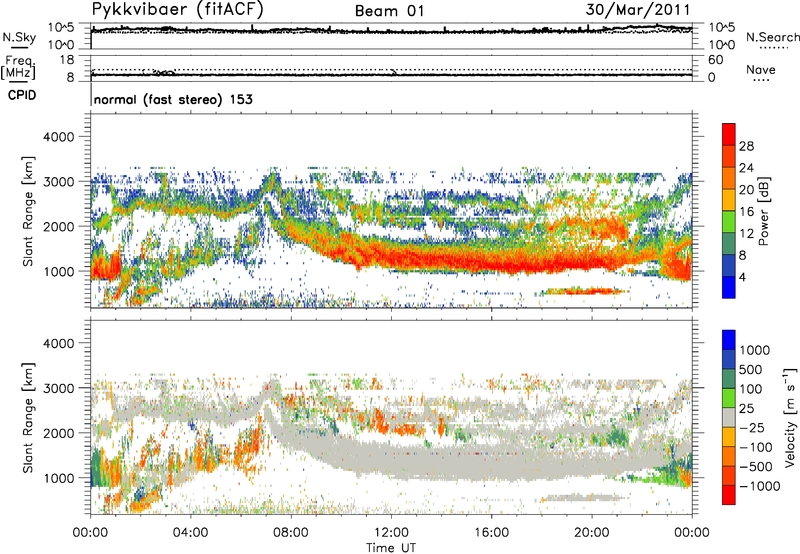The height and width of the screenshot is (554, 800).
Task: Click the 20:00 time axis tick label
Action: (x=592, y=533)
